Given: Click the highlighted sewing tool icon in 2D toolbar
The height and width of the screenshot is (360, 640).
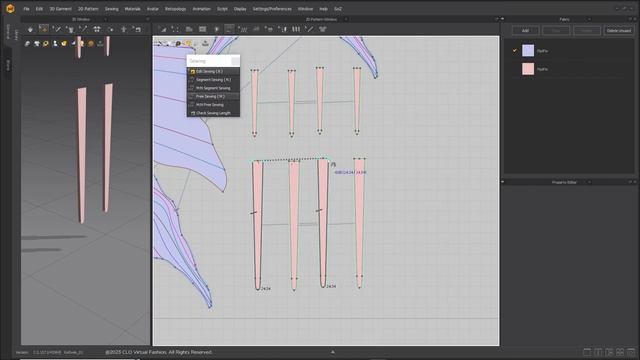Looking at the screenshot, I should coord(230,29).
